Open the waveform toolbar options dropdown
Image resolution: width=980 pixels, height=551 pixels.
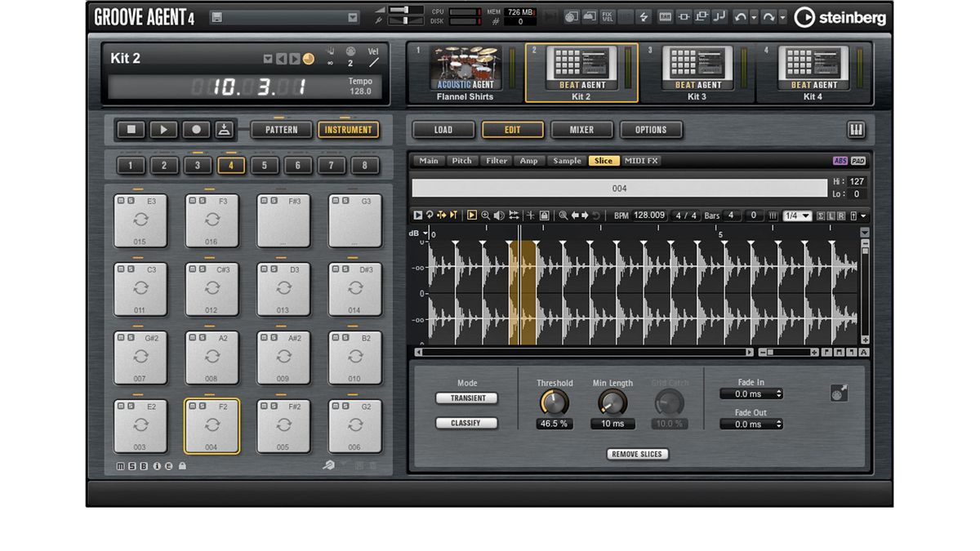(863, 216)
